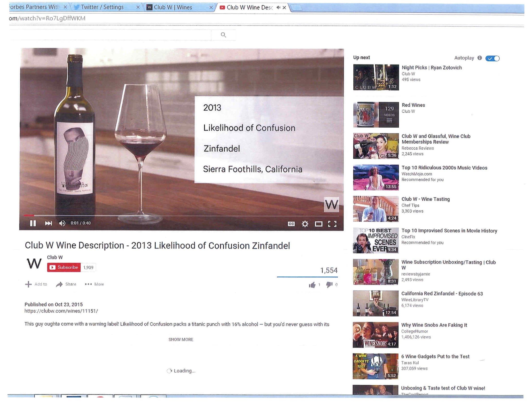Pause the video playback
This screenshot has height=411, width=532.
33,223
